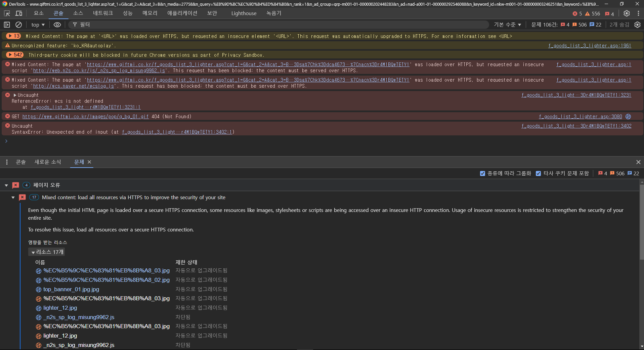Expand the 13 Mixed Content grouped messages
This screenshot has width=644, height=350.
coord(10,36)
